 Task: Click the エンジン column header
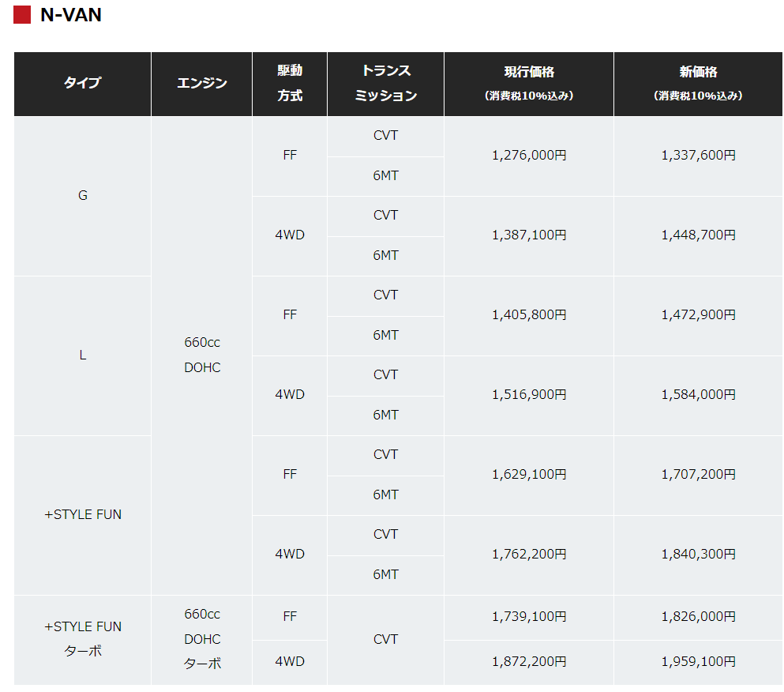pyautogui.click(x=202, y=84)
